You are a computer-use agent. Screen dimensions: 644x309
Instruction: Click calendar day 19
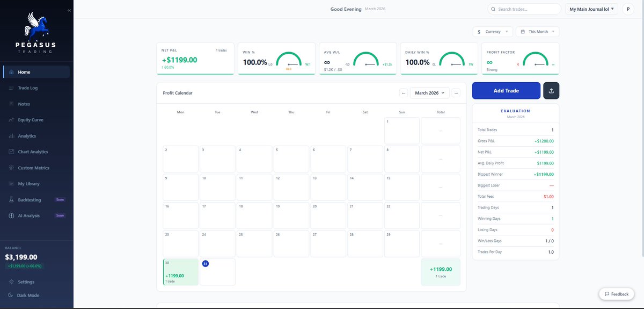[x=291, y=215]
